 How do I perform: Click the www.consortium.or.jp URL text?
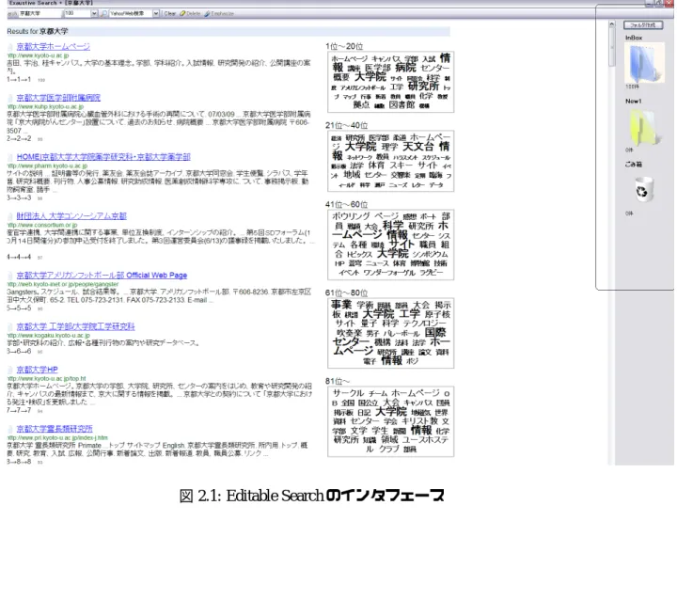[42, 225]
